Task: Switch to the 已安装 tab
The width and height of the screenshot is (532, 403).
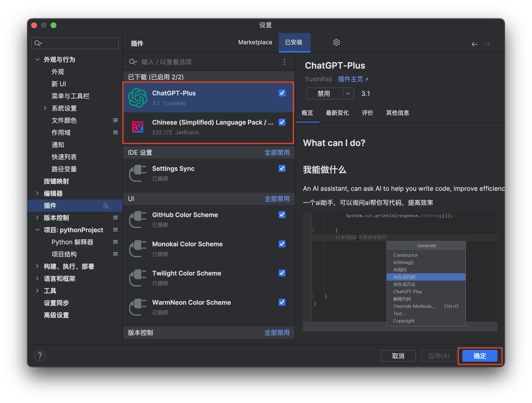Action: tap(294, 42)
